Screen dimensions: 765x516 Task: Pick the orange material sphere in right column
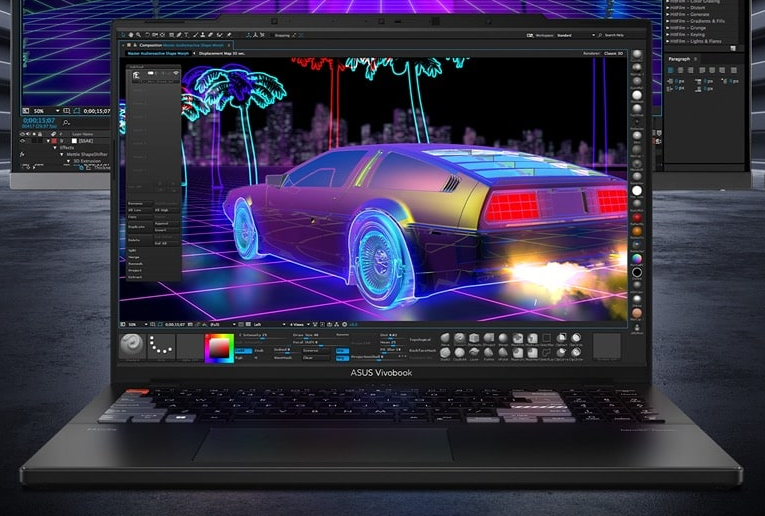point(637,231)
